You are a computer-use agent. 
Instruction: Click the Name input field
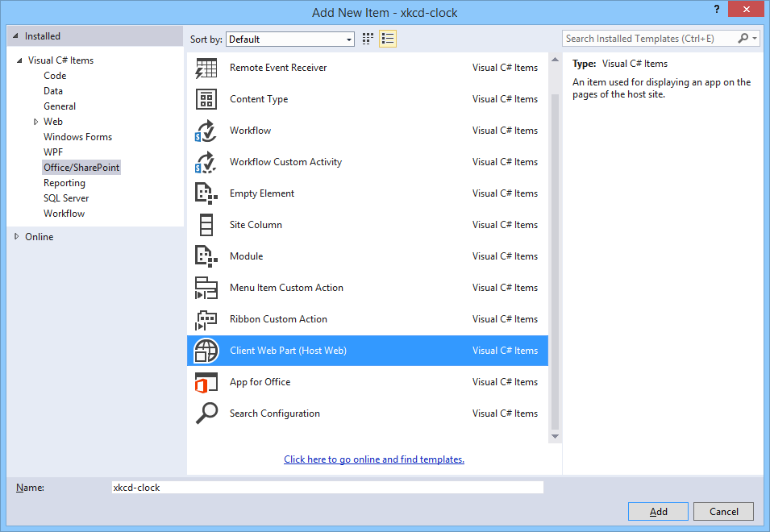327,488
